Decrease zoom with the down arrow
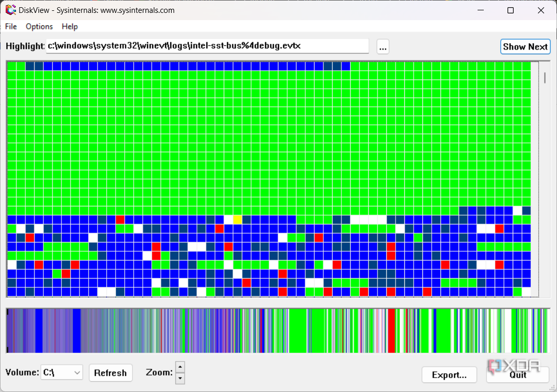 180,379
